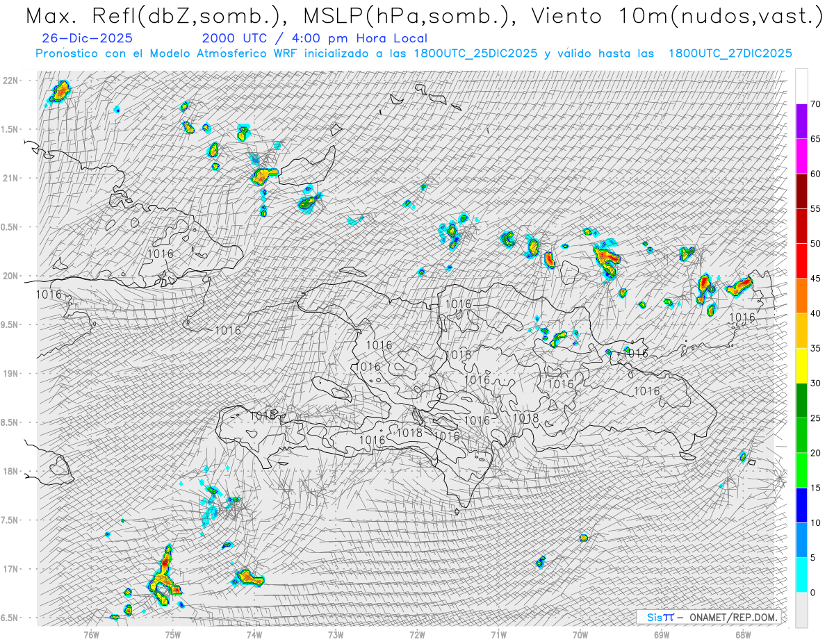Viewport: 834px width, 644px height.
Task: Click the '2000 UTC / 4:00 pm Hora Local' time label
Action: [x=315, y=38]
